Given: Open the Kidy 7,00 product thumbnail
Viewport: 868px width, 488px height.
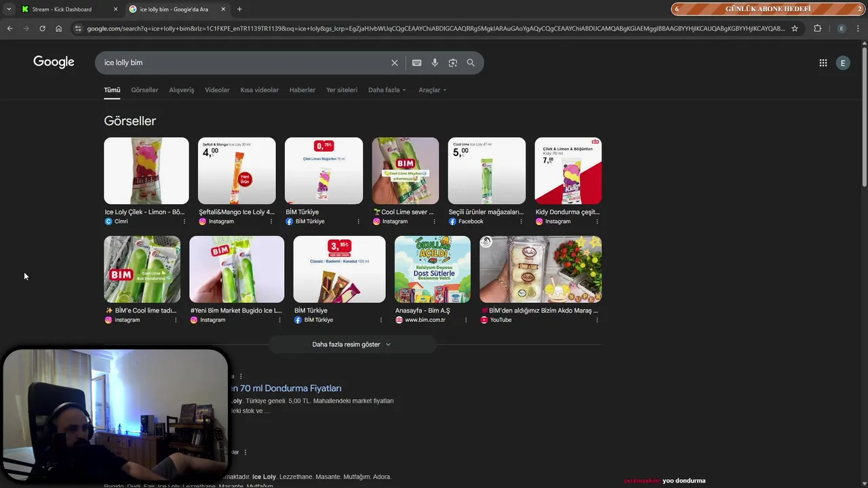Looking at the screenshot, I should click(x=568, y=171).
